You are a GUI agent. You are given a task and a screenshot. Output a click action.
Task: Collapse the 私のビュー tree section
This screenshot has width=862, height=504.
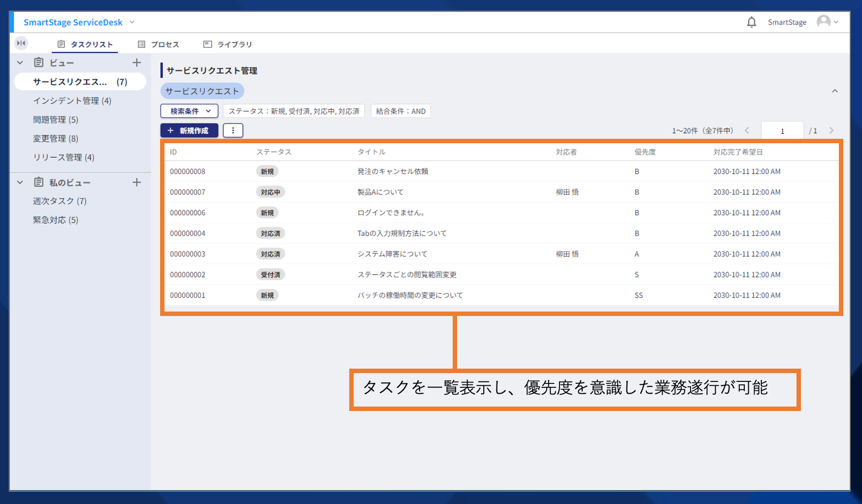point(20,182)
